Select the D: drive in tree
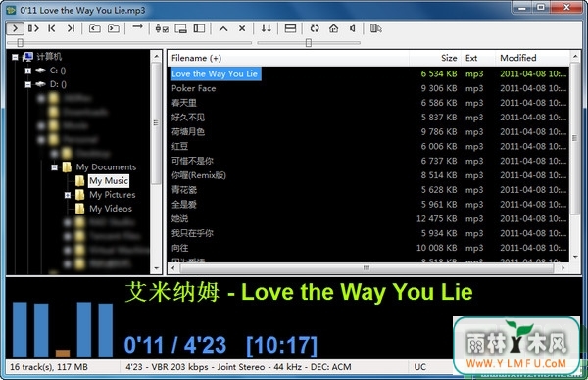This screenshot has width=588, height=380. pyautogui.click(x=58, y=84)
